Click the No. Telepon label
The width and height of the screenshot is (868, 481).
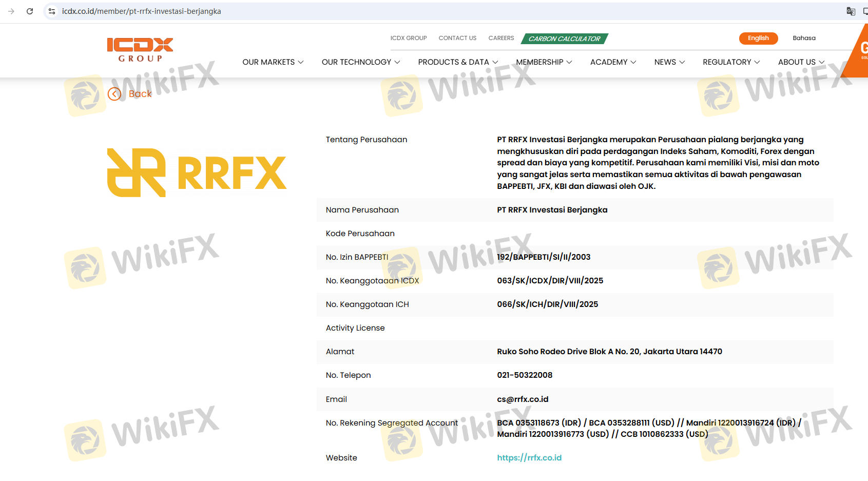349,375
